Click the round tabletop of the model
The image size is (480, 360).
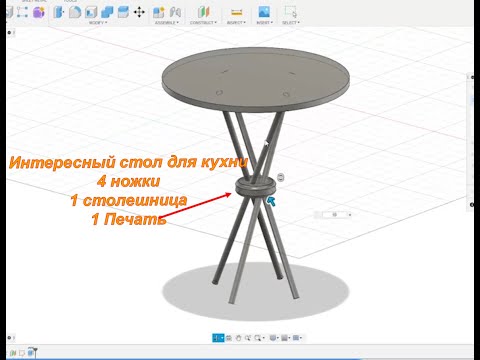(256, 79)
